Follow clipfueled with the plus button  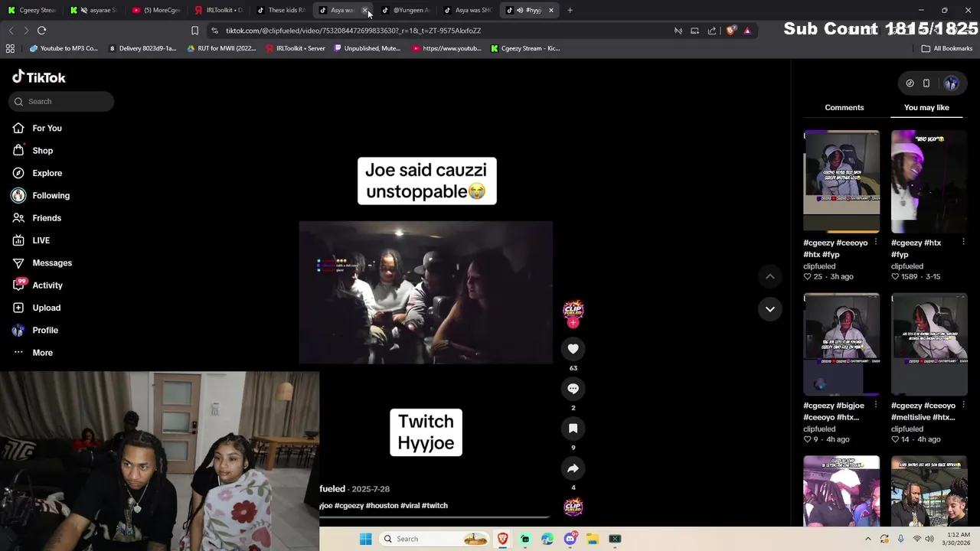[573, 322]
